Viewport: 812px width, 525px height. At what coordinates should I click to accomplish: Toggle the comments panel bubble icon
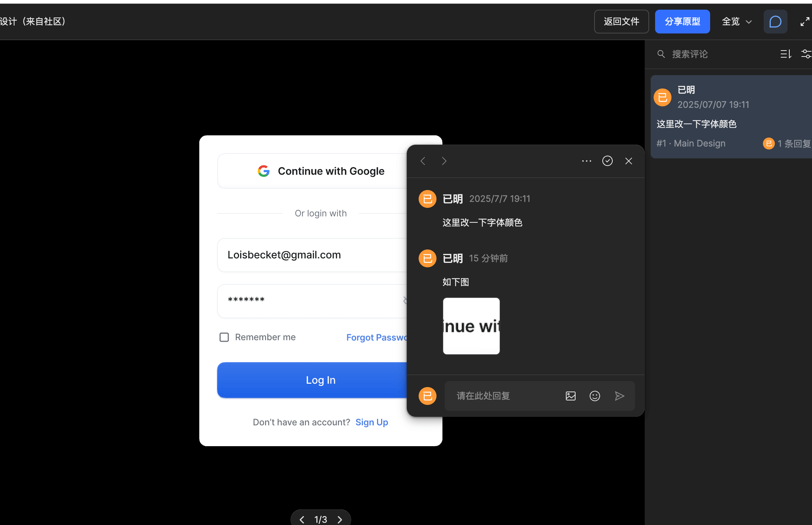(775, 22)
